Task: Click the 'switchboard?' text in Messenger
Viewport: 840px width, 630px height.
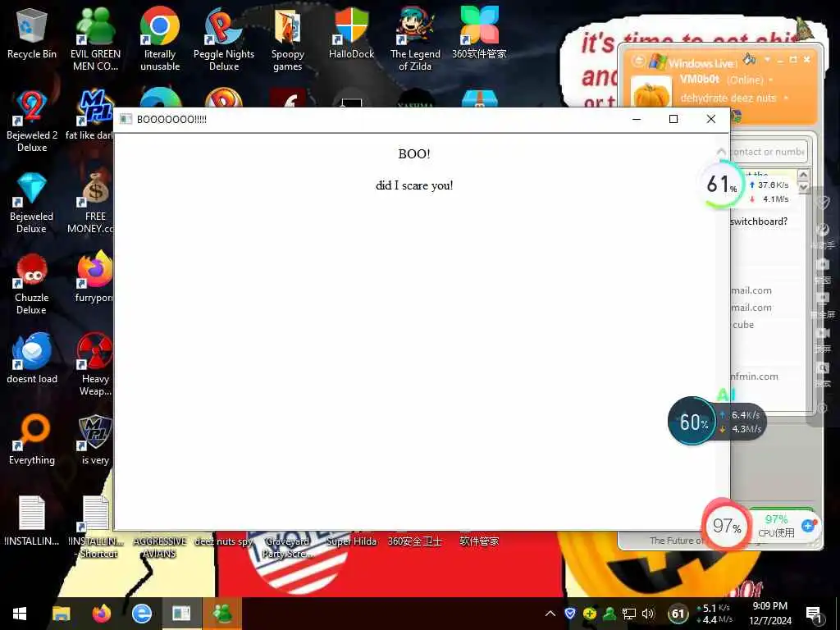Action: click(759, 221)
